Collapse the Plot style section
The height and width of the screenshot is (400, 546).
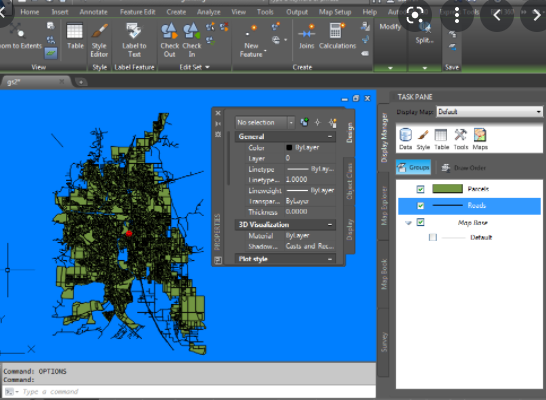[329, 259]
